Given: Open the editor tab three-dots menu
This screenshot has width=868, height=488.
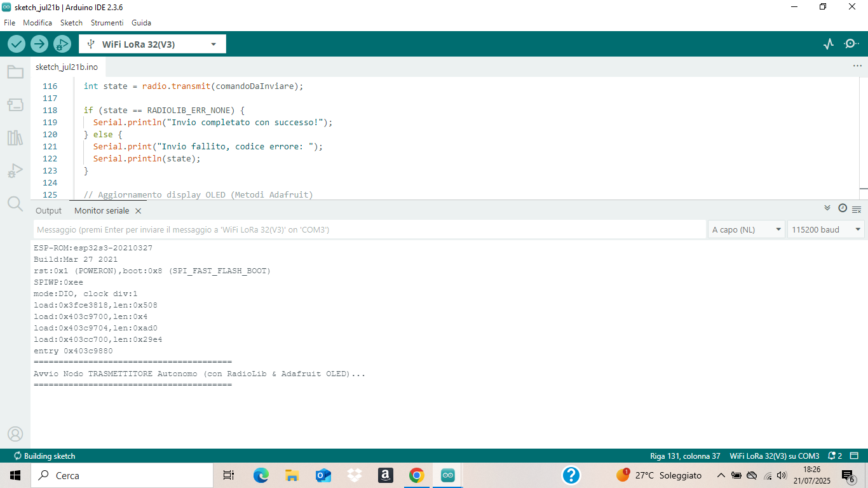Looking at the screenshot, I should click(x=857, y=66).
